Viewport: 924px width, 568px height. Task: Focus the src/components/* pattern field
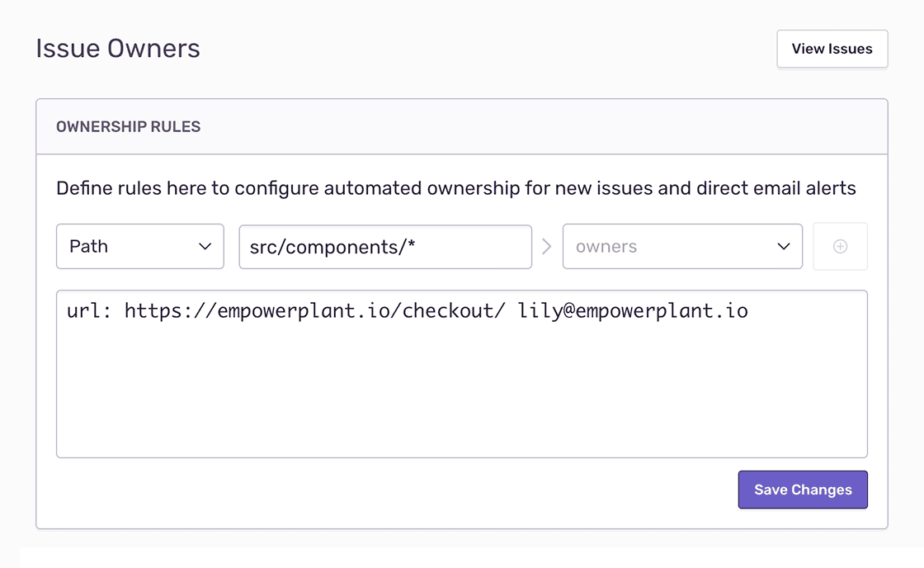click(x=385, y=246)
